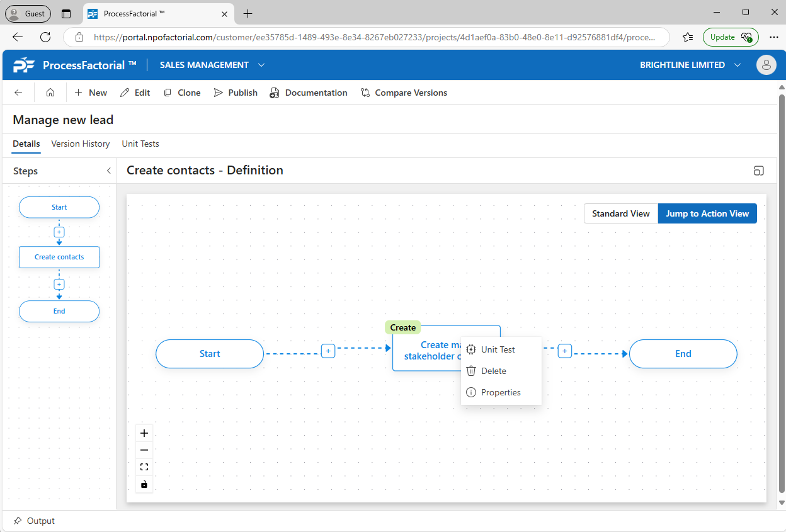The width and height of the screenshot is (786, 532).
Task: Open the Version History tab
Action: [x=81, y=144]
